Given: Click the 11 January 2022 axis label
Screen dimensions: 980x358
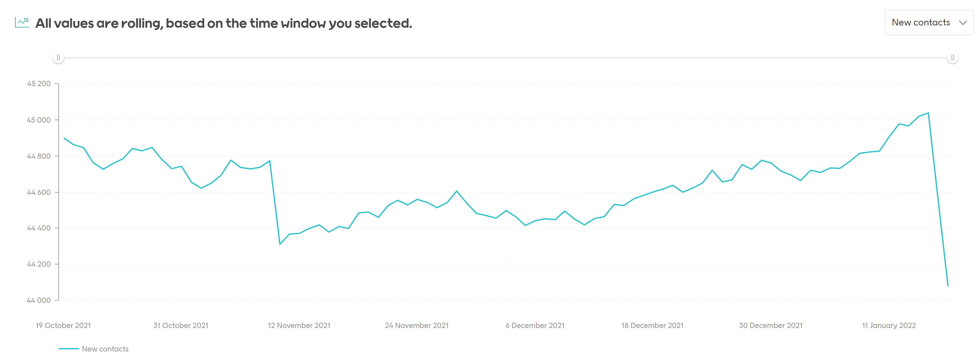Looking at the screenshot, I should tap(888, 325).
